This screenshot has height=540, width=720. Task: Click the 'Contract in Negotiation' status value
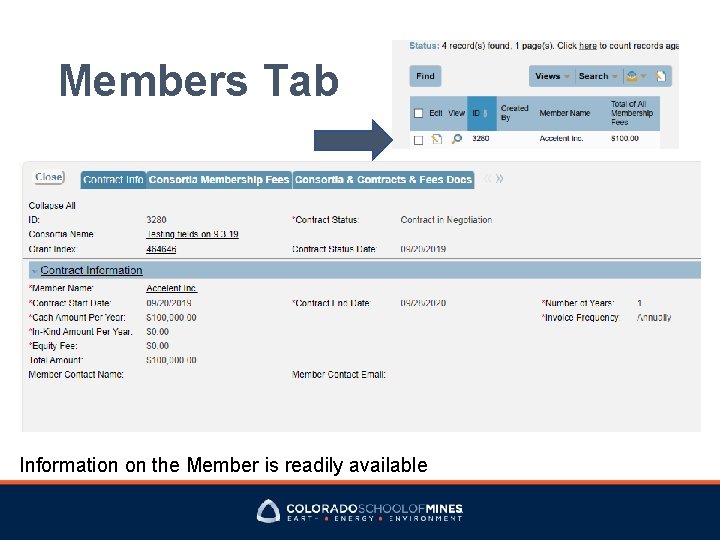point(446,220)
